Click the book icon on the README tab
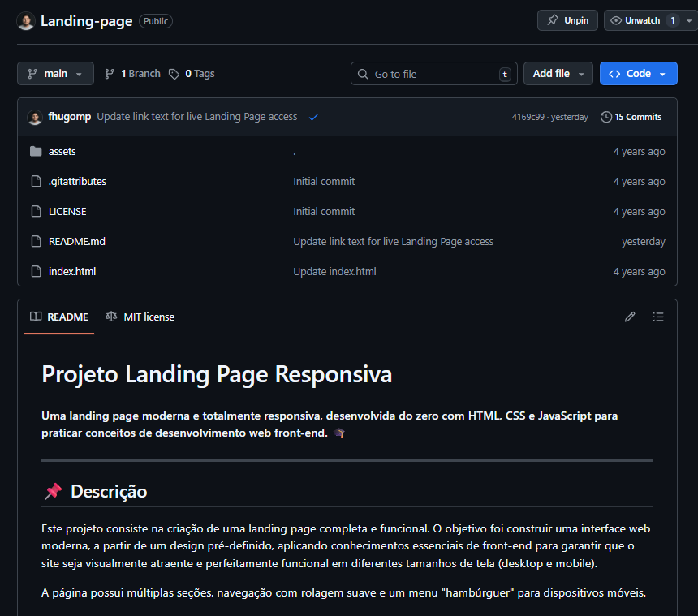Screen dimensions: 698x616 [34, 317]
